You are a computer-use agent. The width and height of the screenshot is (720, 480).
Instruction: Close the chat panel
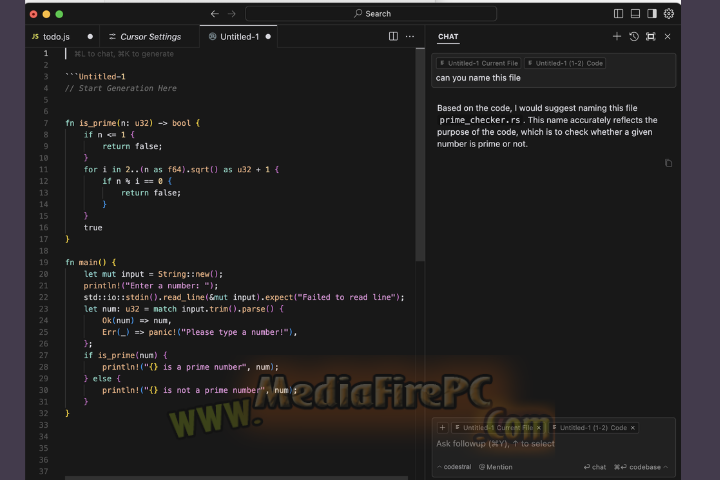click(x=667, y=36)
